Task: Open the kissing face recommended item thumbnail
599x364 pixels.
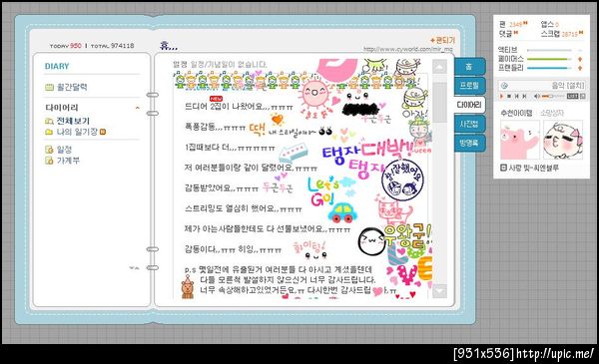Action: (563, 140)
